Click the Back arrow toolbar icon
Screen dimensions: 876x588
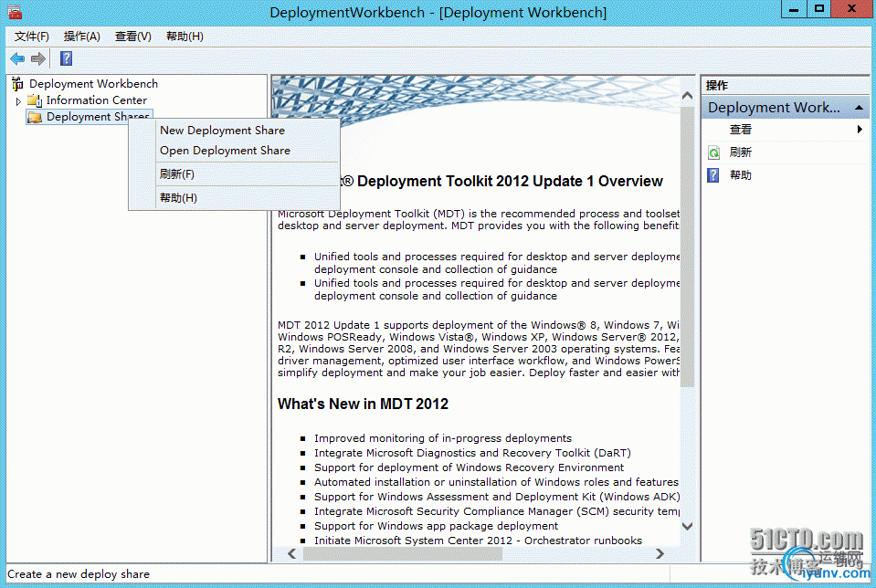click(x=17, y=58)
